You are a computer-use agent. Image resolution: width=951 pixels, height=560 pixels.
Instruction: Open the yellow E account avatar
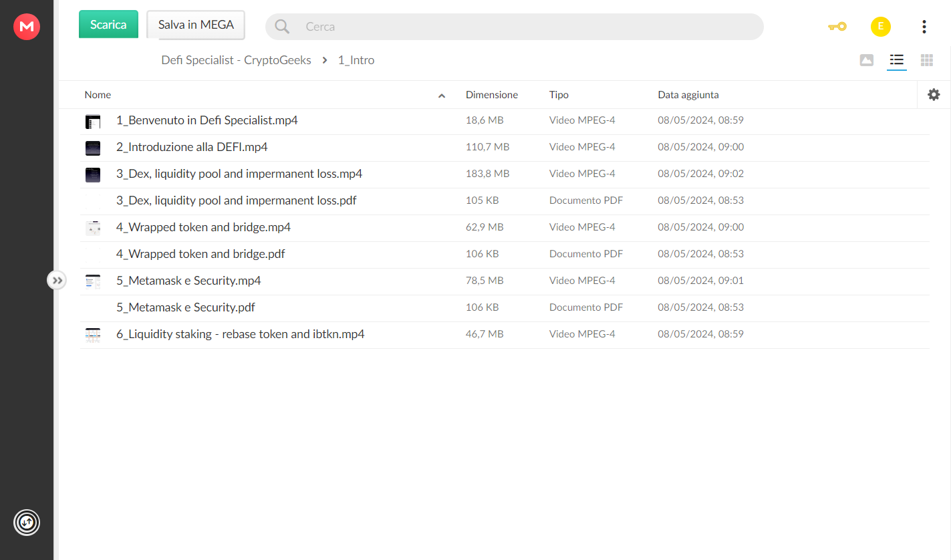880,27
